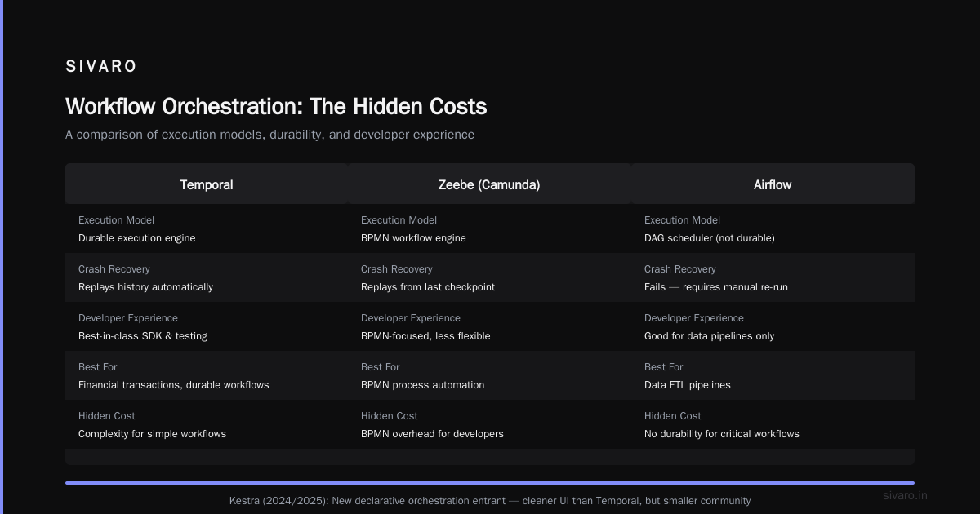Viewport: 980px width, 514px height.
Task: Click Temporal's Durable execution engine cell
Action: 207,228
